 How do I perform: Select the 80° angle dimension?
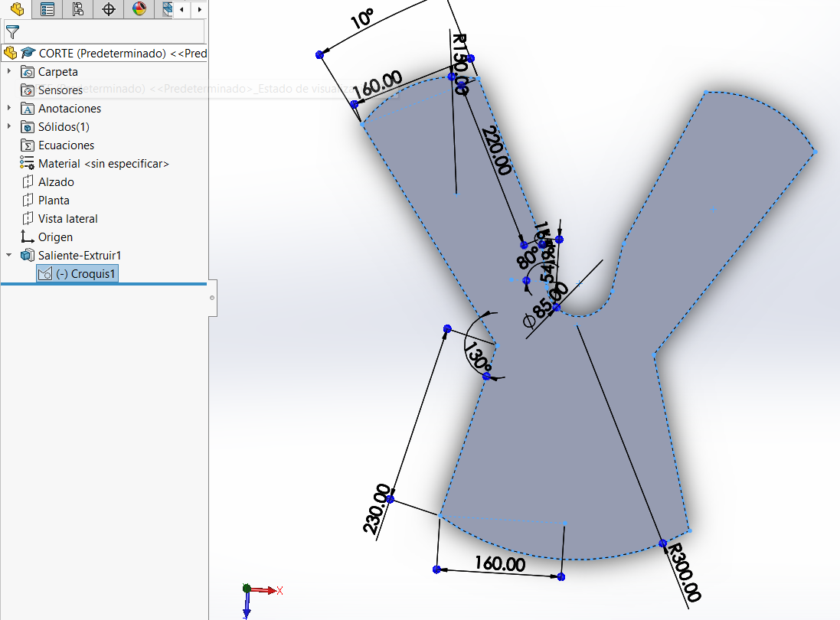pos(528,257)
